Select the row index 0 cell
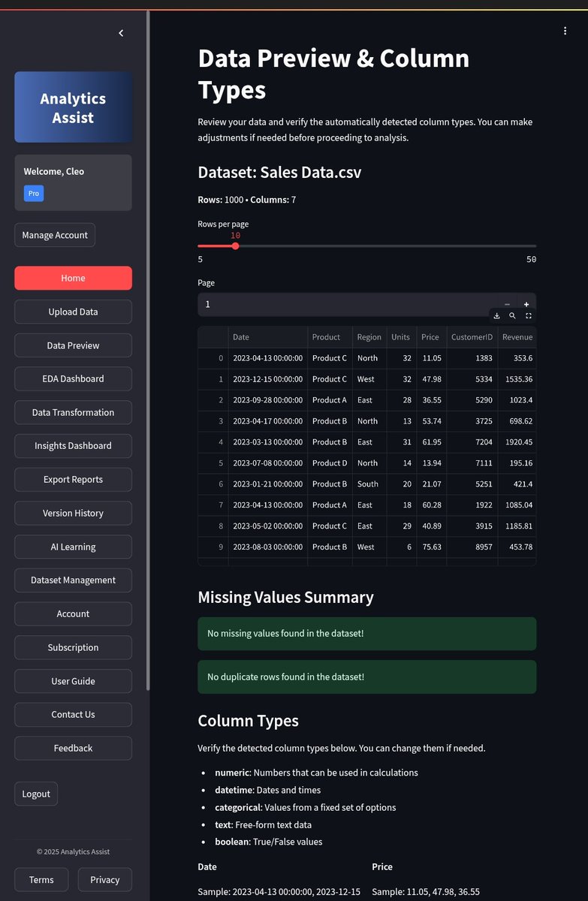Screen dimensions: 588x901 (x=213, y=358)
